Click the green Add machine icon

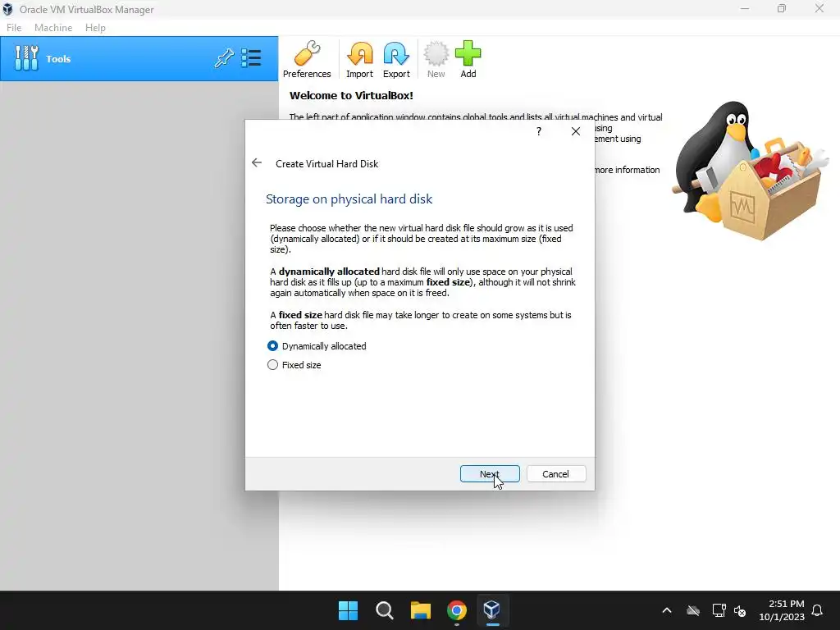(x=468, y=59)
